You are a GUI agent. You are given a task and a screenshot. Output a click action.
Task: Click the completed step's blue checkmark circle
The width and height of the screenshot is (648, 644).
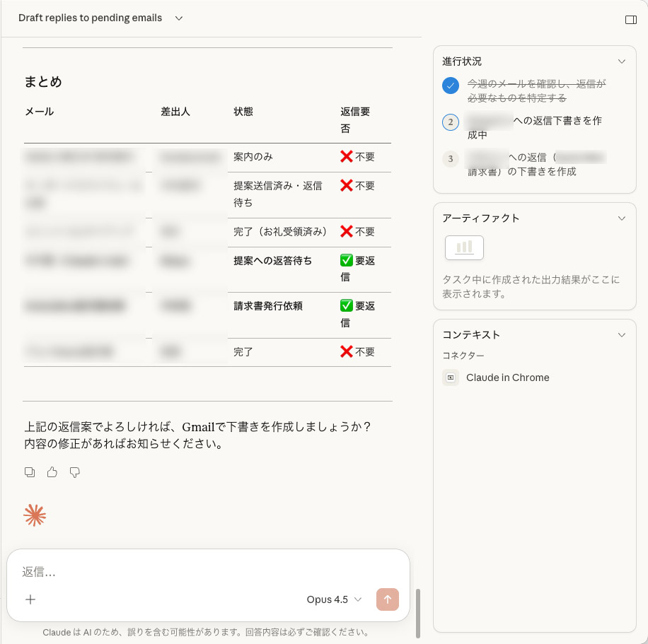coord(451,86)
